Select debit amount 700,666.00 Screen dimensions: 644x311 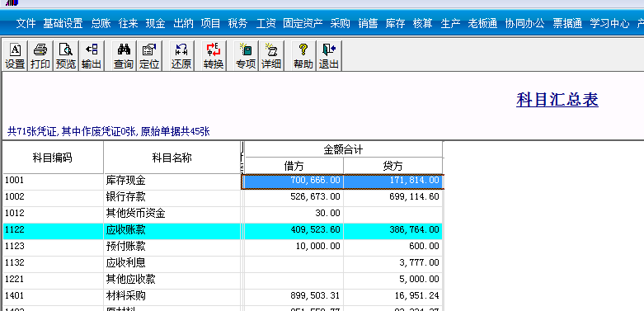[x=294, y=181]
